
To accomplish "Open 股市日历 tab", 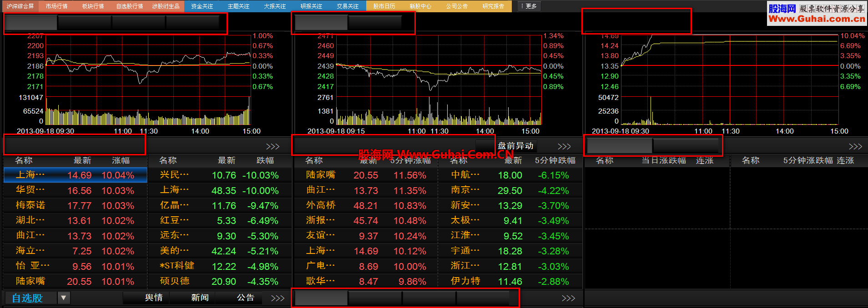I will (x=384, y=6).
